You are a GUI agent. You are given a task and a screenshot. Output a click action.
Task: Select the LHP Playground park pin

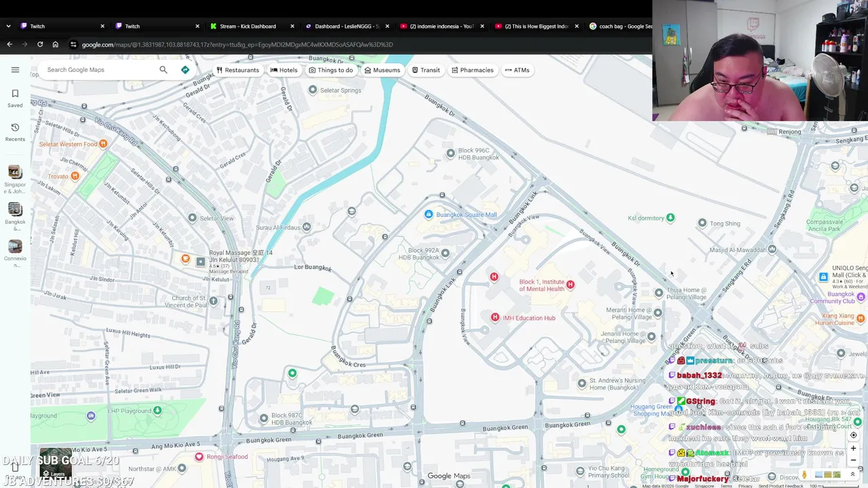(157, 411)
